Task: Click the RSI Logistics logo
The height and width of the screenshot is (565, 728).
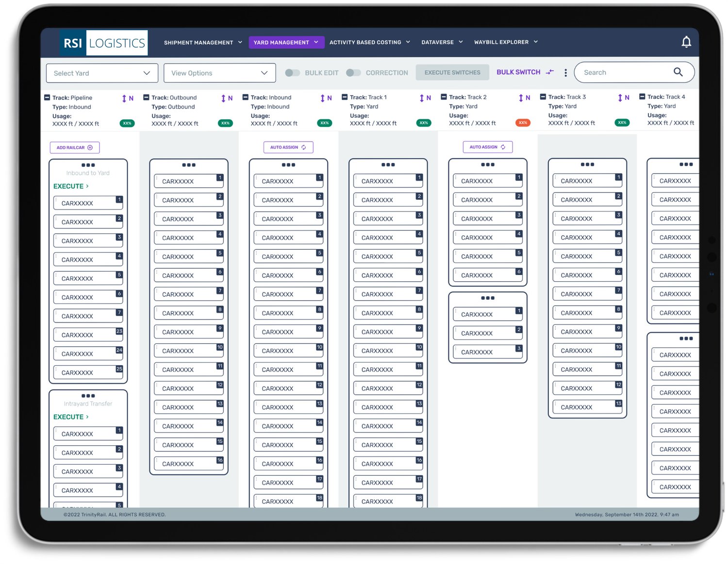Action: click(x=103, y=43)
